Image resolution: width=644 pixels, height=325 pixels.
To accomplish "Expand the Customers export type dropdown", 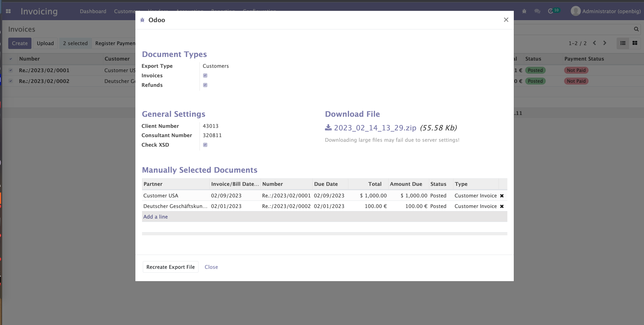I will [x=216, y=66].
